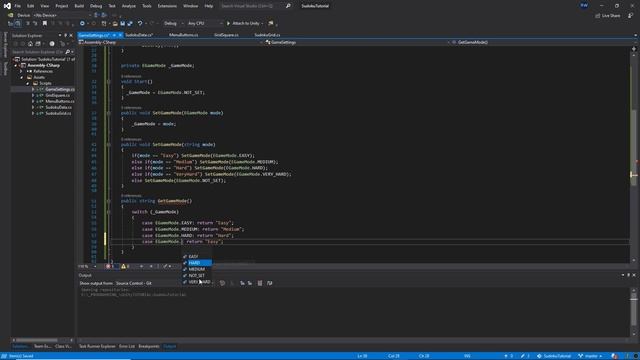Click the Navigate Backward toolbar icon

pos(82,23)
